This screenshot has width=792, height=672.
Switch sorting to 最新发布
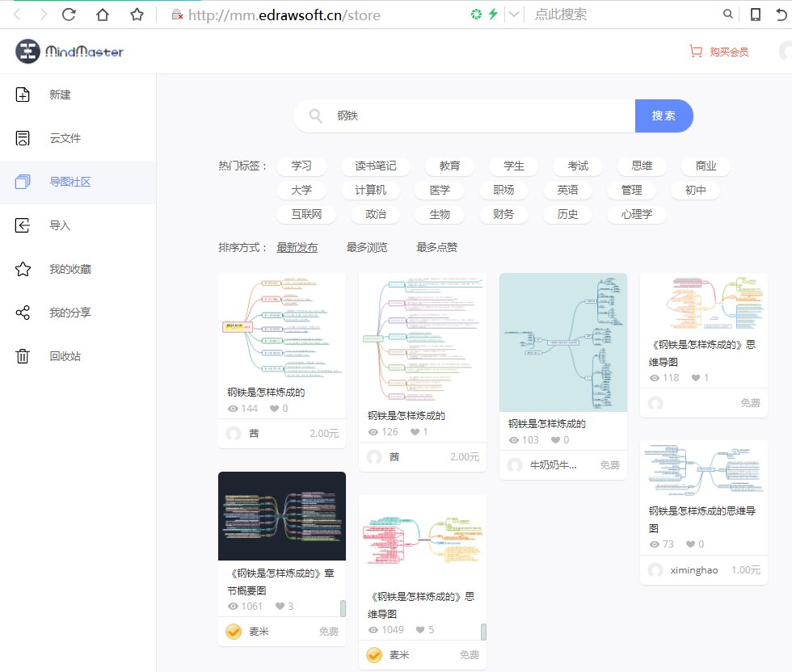(x=297, y=247)
